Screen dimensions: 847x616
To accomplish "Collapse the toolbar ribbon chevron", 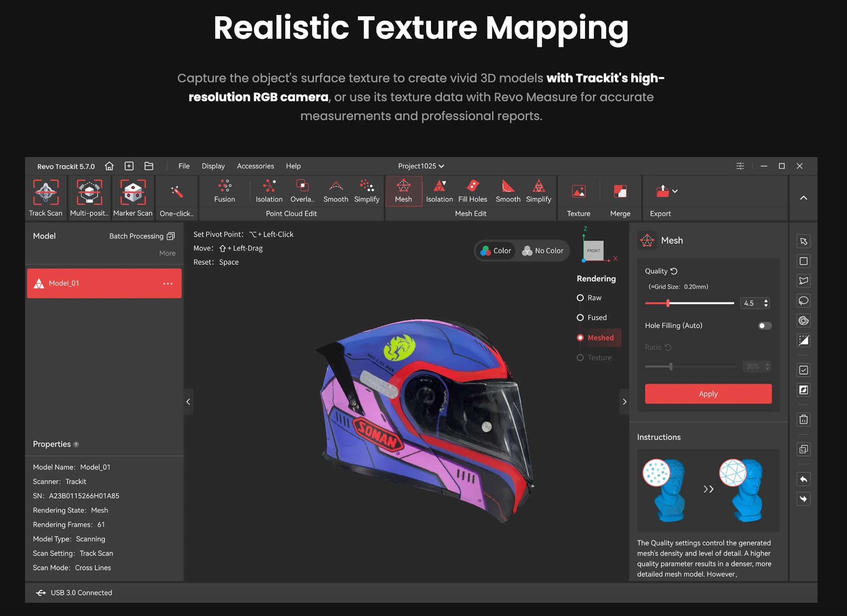I will click(803, 198).
